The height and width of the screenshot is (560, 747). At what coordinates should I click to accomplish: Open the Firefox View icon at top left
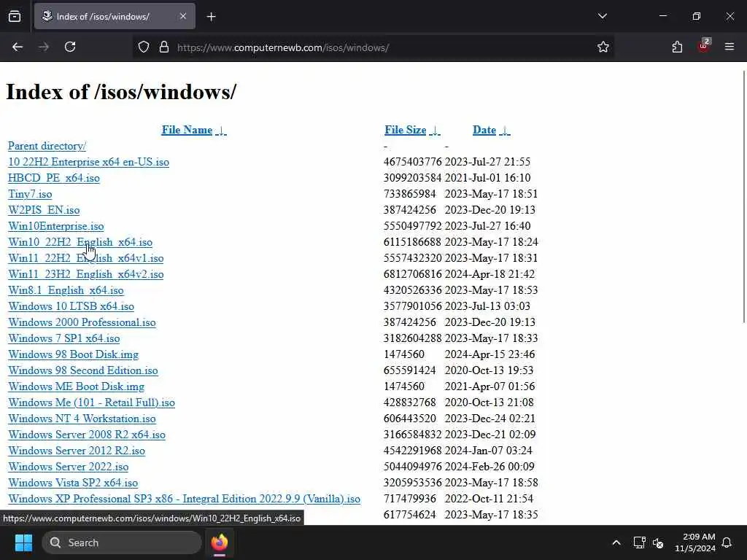pos(15,16)
